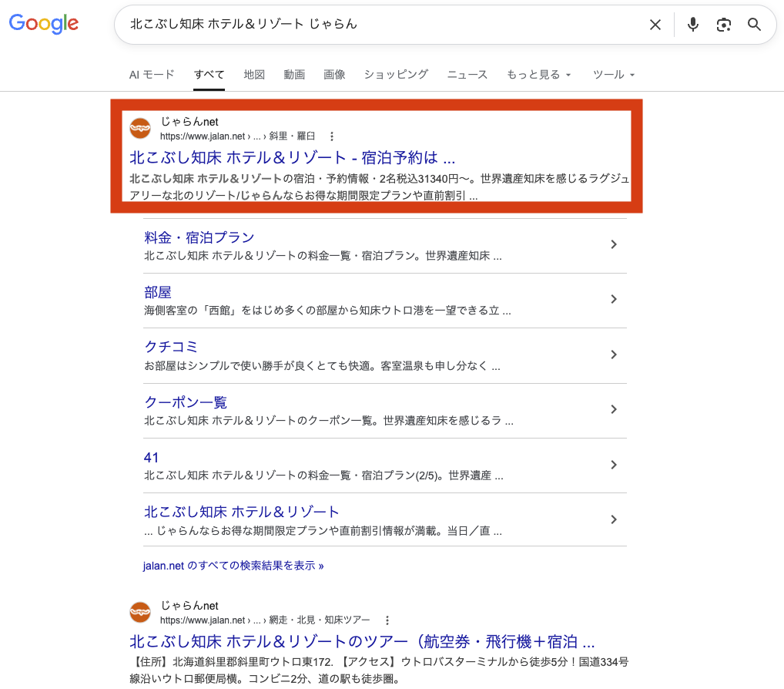This screenshot has width=784, height=689.
Task: Open the 41 sitelink
Action: (x=151, y=457)
